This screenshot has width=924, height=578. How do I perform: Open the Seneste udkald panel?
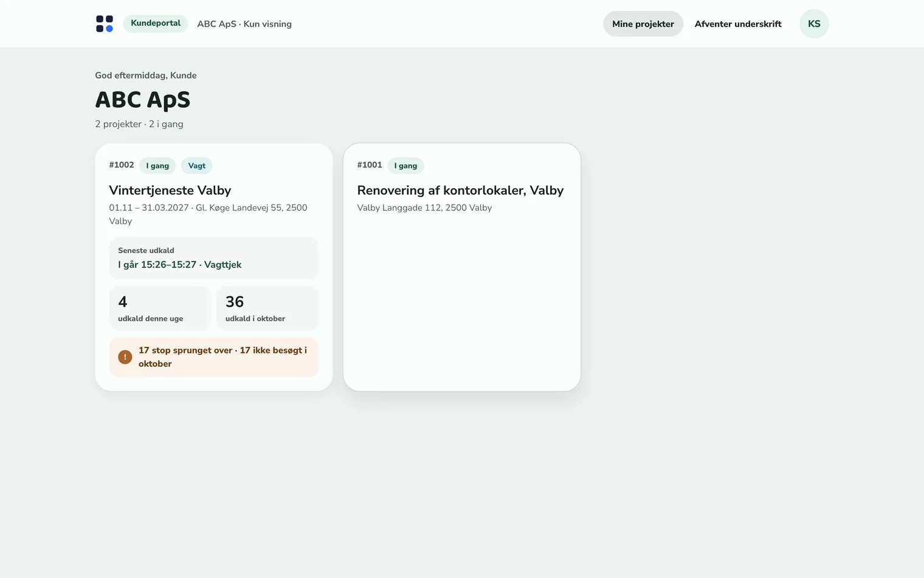pyautogui.click(x=214, y=258)
